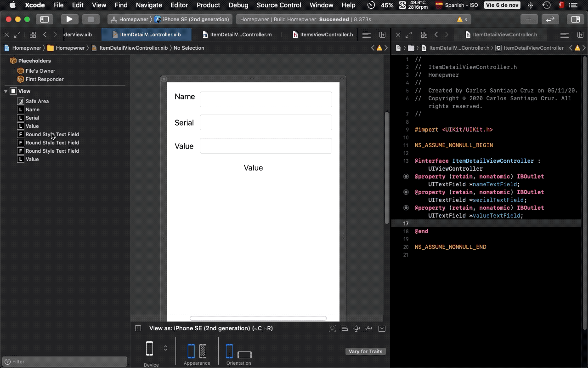The width and height of the screenshot is (588, 368).
Task: Select the Homepwner scheme in the toolbar
Action: tap(130, 19)
